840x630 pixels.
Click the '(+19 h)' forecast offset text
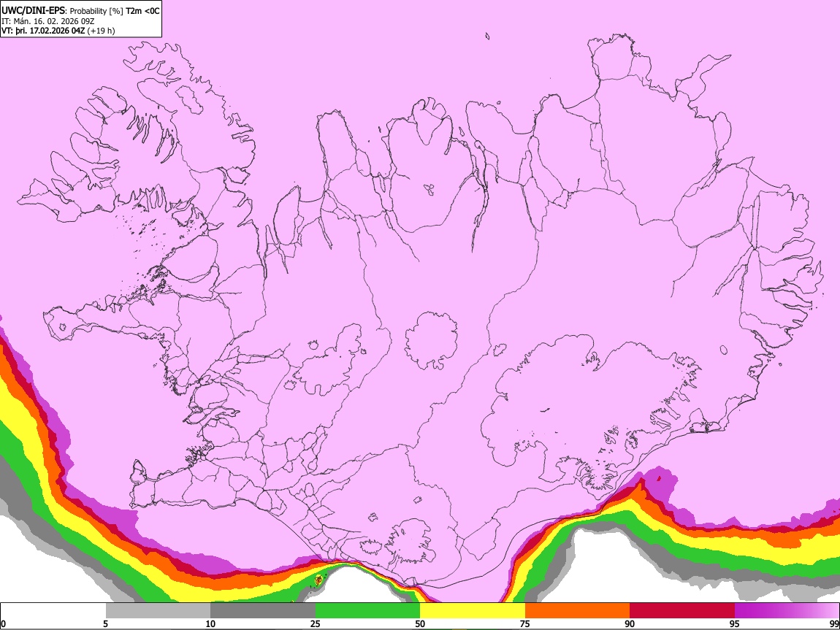tap(101, 31)
